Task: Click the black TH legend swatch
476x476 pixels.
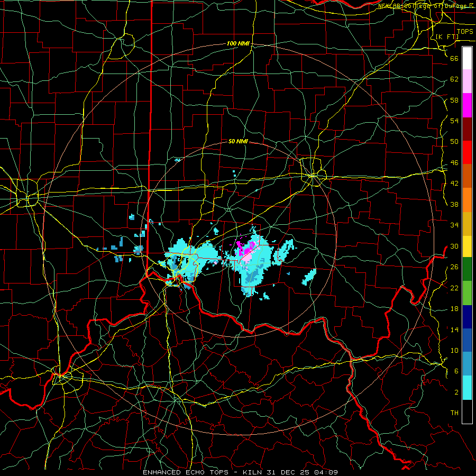Action: (x=467, y=411)
